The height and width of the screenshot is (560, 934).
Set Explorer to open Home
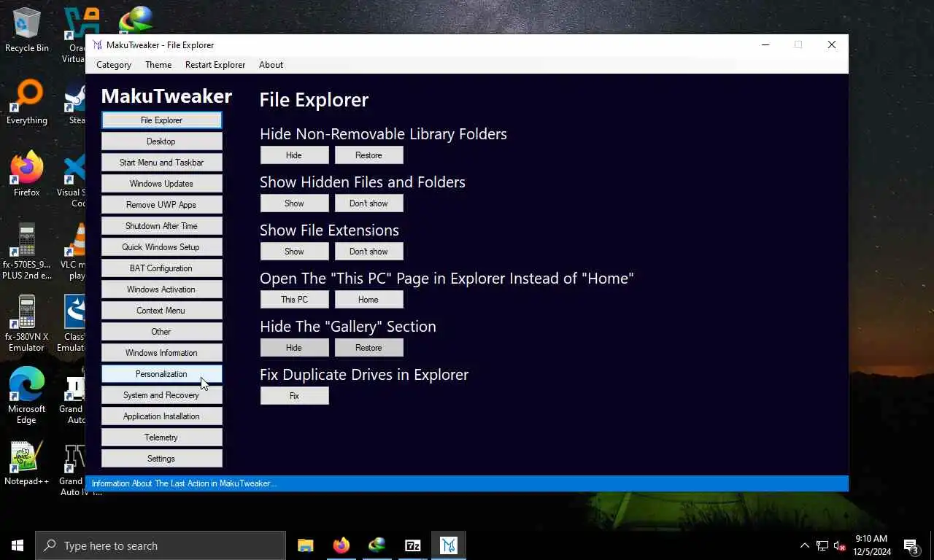coord(368,300)
